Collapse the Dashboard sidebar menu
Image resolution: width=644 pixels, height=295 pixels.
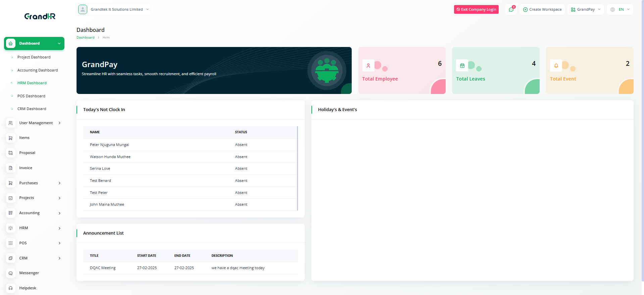coord(34,43)
